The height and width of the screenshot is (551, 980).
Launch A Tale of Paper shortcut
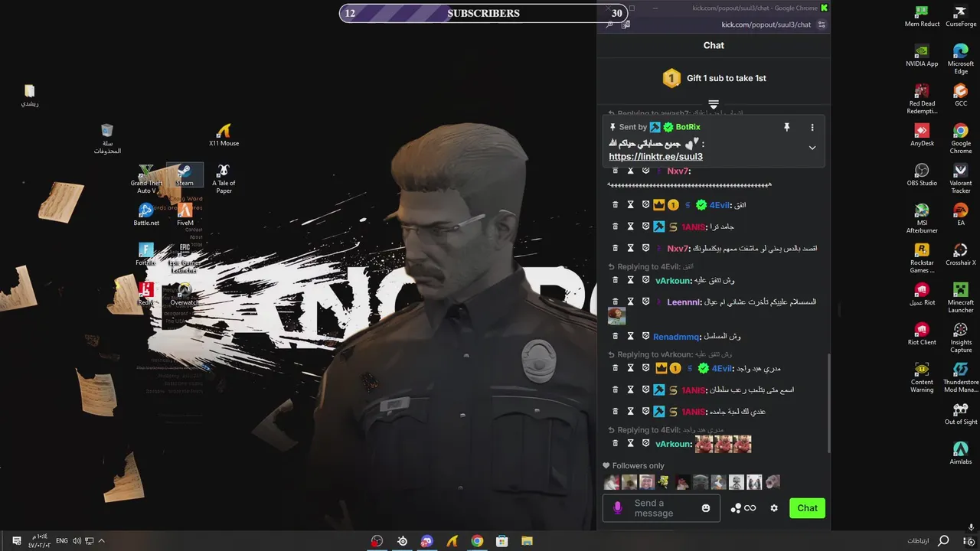pyautogui.click(x=224, y=178)
